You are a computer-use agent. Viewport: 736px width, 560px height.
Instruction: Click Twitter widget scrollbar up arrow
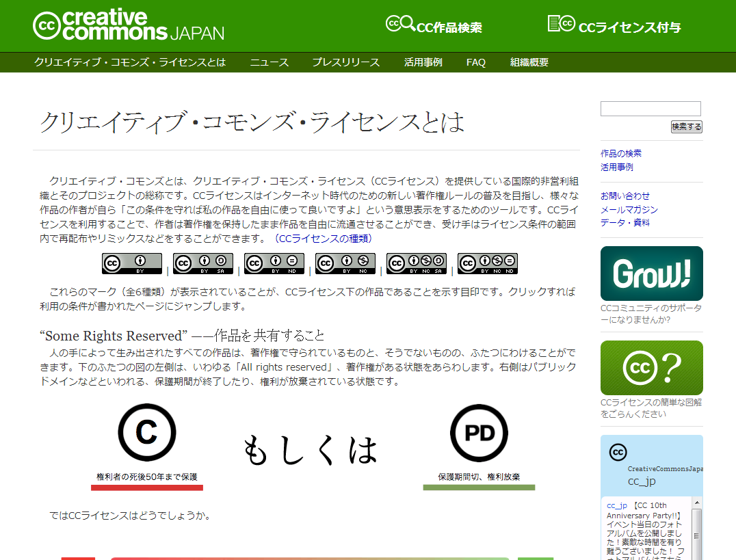click(x=697, y=503)
